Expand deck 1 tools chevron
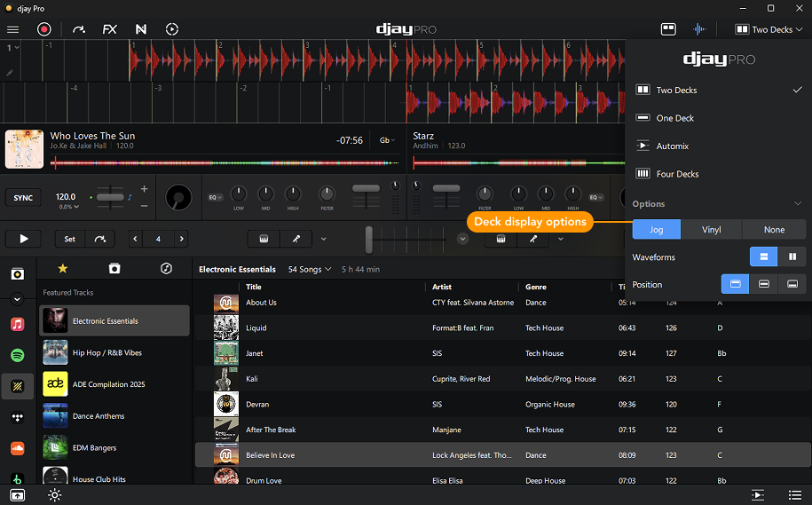This screenshot has width=812, height=505. [324, 239]
